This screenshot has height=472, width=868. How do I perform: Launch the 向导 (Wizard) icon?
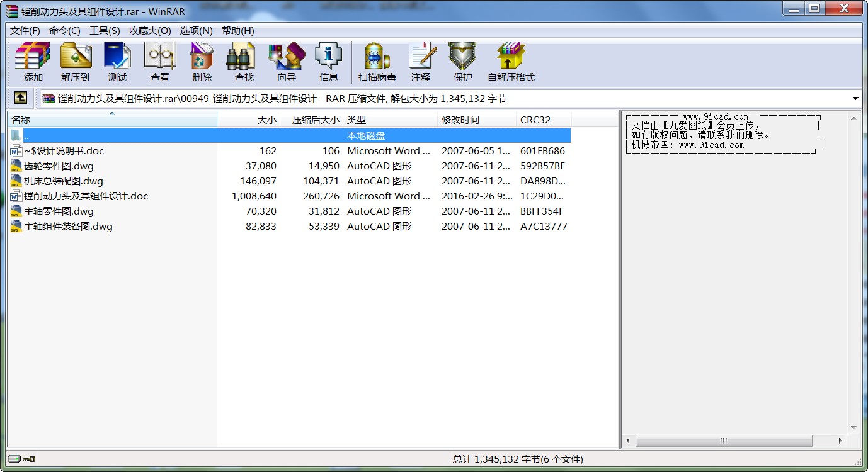[285, 61]
